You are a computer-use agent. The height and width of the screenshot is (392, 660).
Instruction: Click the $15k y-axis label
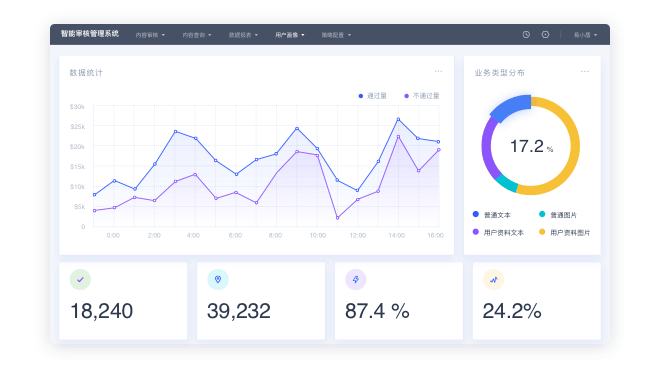(x=77, y=167)
